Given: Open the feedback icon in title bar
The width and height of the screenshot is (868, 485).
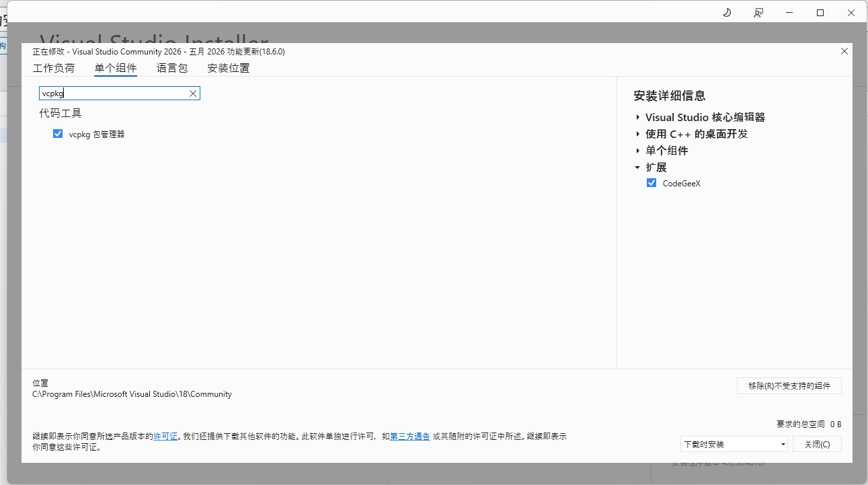Looking at the screenshot, I should pyautogui.click(x=758, y=13).
